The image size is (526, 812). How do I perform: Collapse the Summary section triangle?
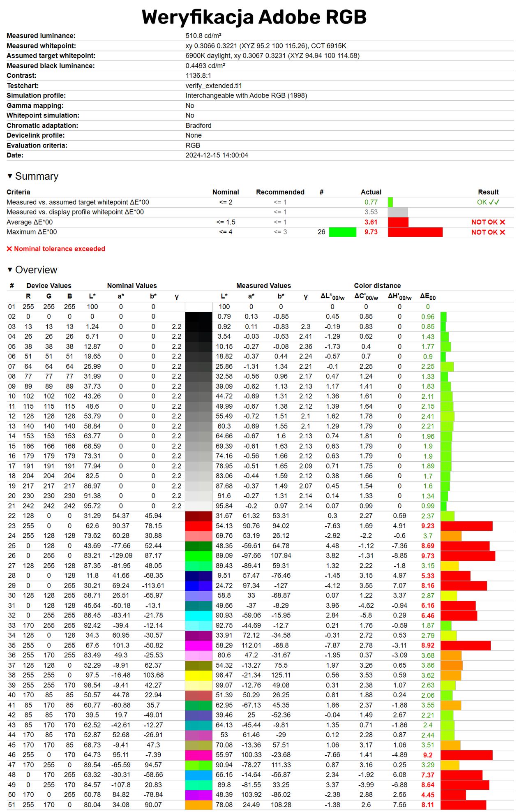pyautogui.click(x=10, y=176)
